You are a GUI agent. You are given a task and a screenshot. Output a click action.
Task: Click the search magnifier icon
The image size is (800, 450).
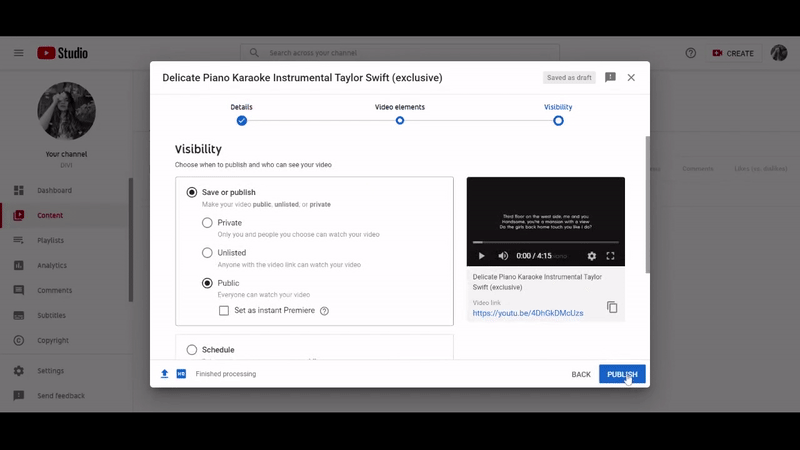click(254, 53)
